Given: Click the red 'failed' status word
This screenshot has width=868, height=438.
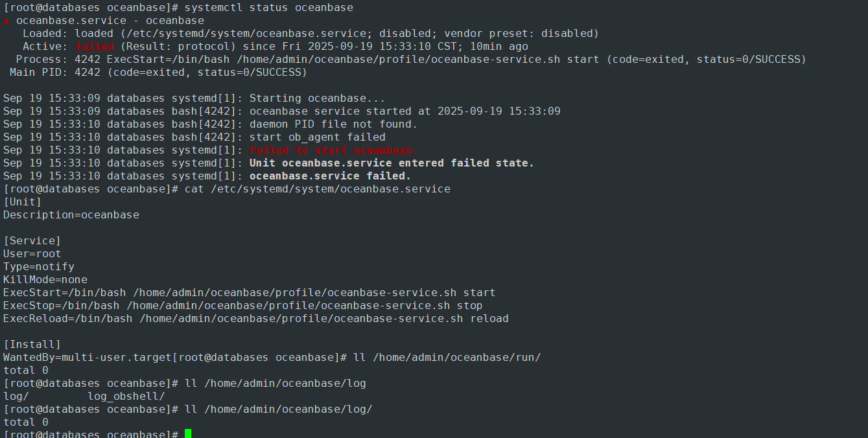Looking at the screenshot, I should coord(94,47).
